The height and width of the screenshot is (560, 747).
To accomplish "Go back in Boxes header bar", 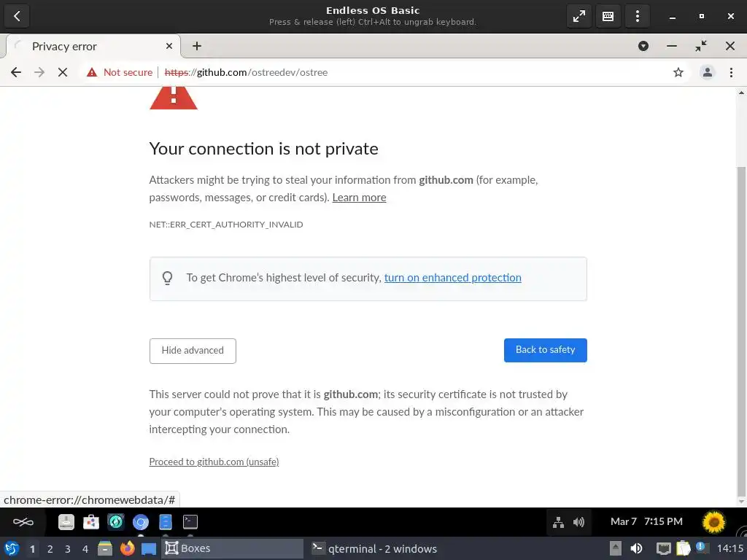I will tap(17, 16).
